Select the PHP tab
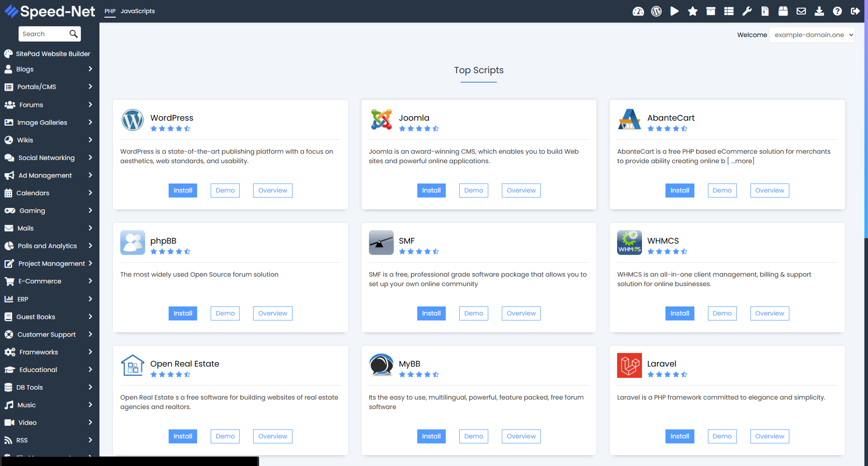This screenshot has width=868, height=466. [110, 11]
